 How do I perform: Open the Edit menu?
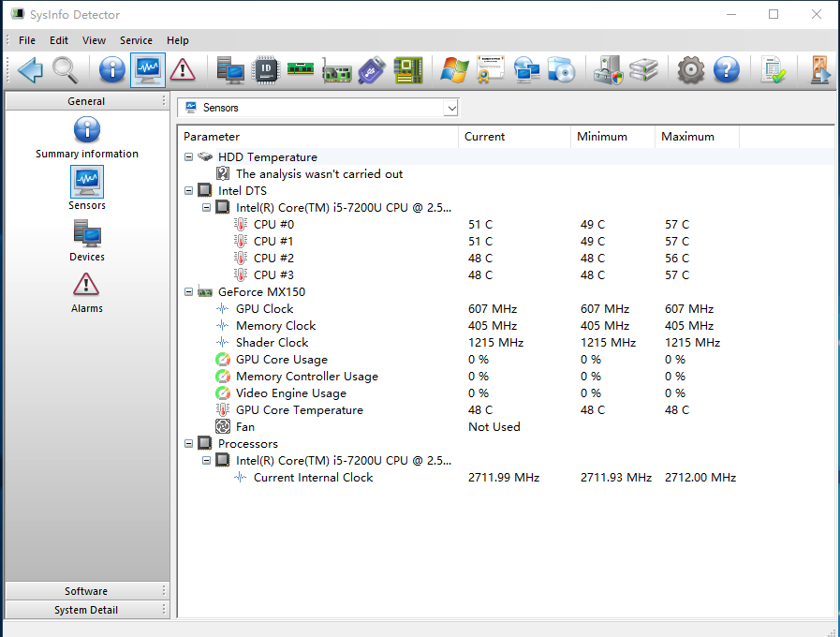pos(59,40)
